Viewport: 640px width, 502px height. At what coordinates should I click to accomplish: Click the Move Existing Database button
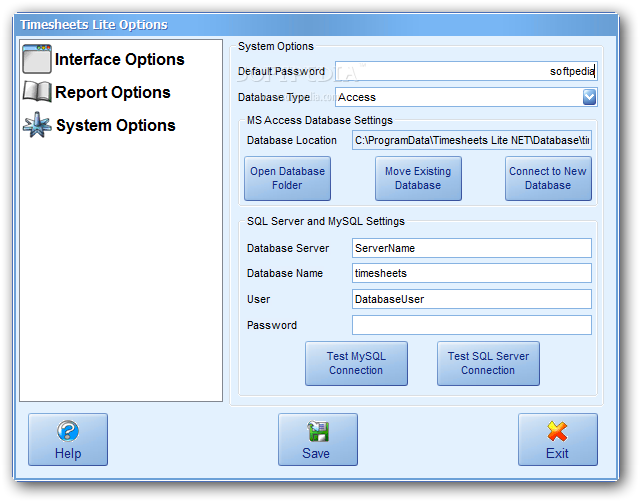418,178
